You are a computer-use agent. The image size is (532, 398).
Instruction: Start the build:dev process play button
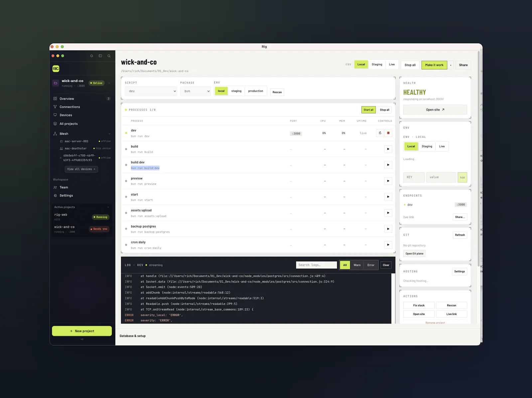coord(388,165)
